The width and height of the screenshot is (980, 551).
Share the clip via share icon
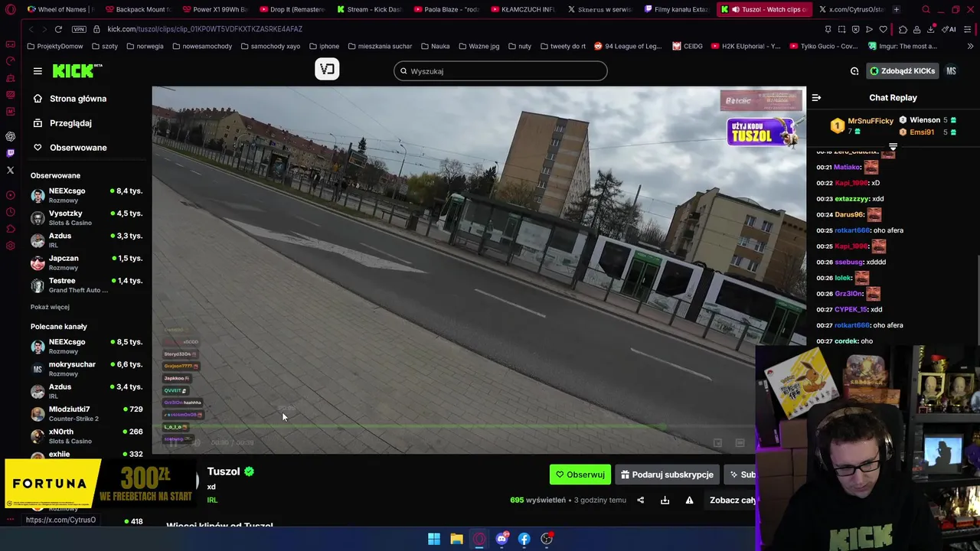pyautogui.click(x=640, y=500)
